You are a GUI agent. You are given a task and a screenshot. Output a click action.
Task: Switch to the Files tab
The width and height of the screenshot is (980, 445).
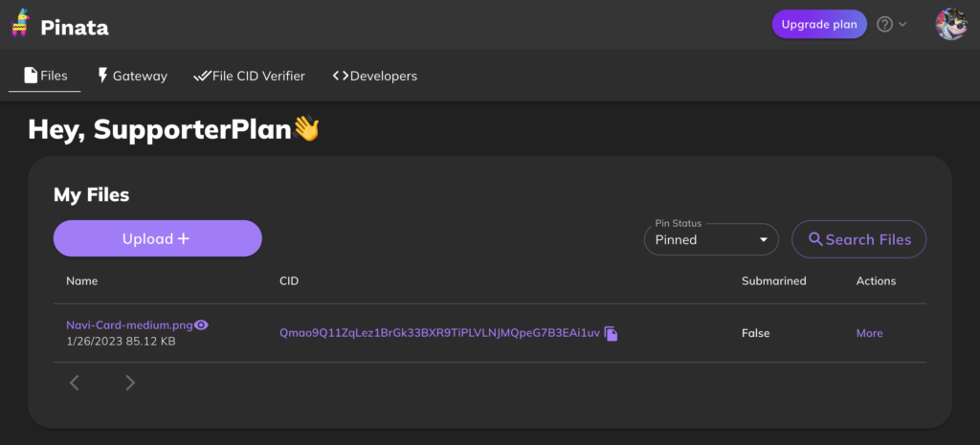45,76
